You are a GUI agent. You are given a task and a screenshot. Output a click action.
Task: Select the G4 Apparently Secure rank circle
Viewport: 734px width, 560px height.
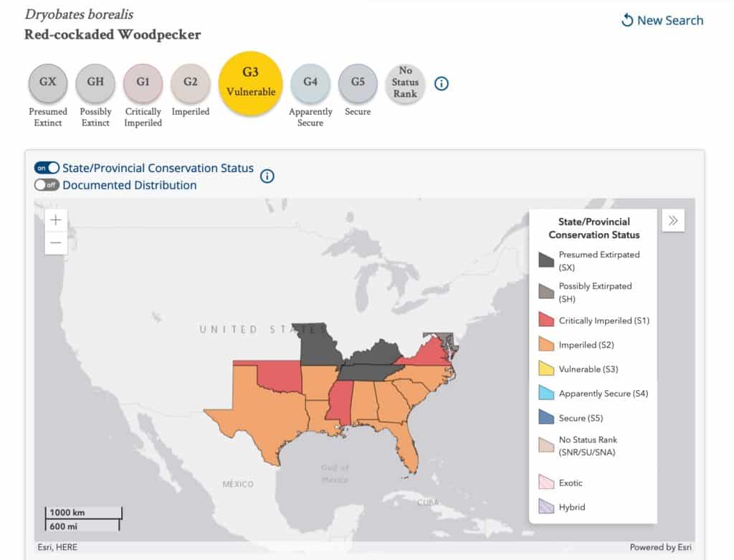pos(310,83)
